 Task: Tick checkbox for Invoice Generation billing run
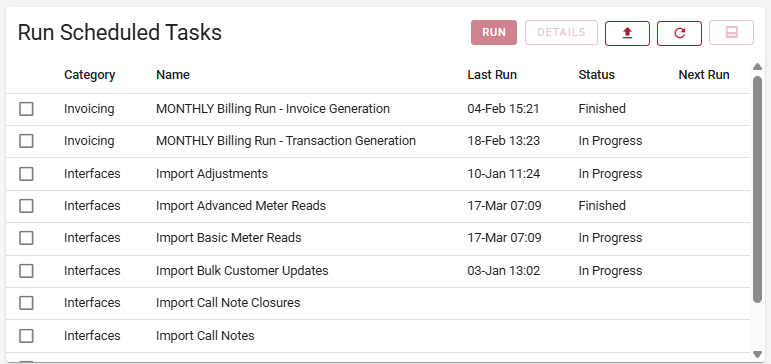(x=26, y=109)
